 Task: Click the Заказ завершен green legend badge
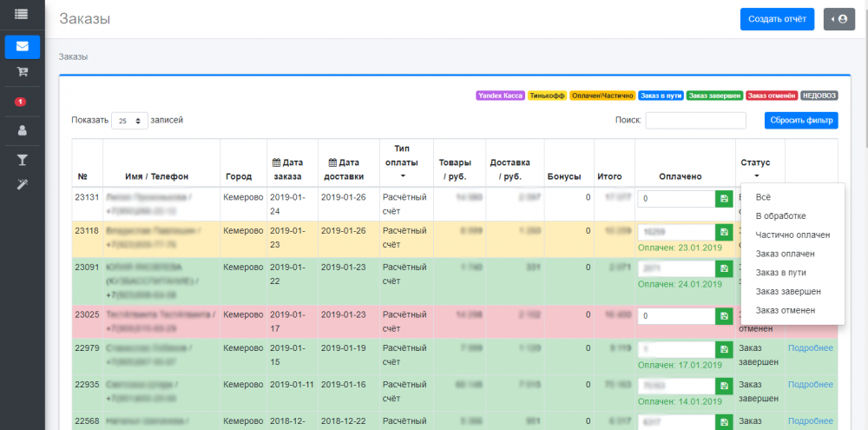point(714,96)
